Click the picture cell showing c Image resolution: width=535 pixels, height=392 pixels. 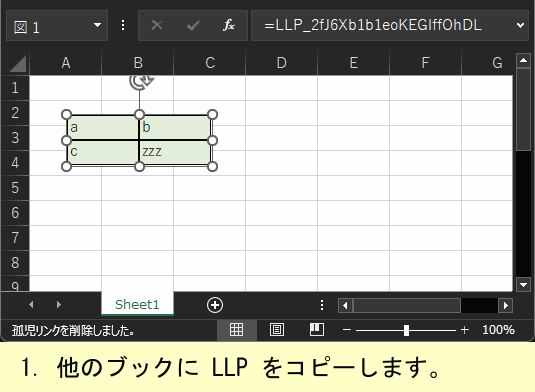coord(103,152)
